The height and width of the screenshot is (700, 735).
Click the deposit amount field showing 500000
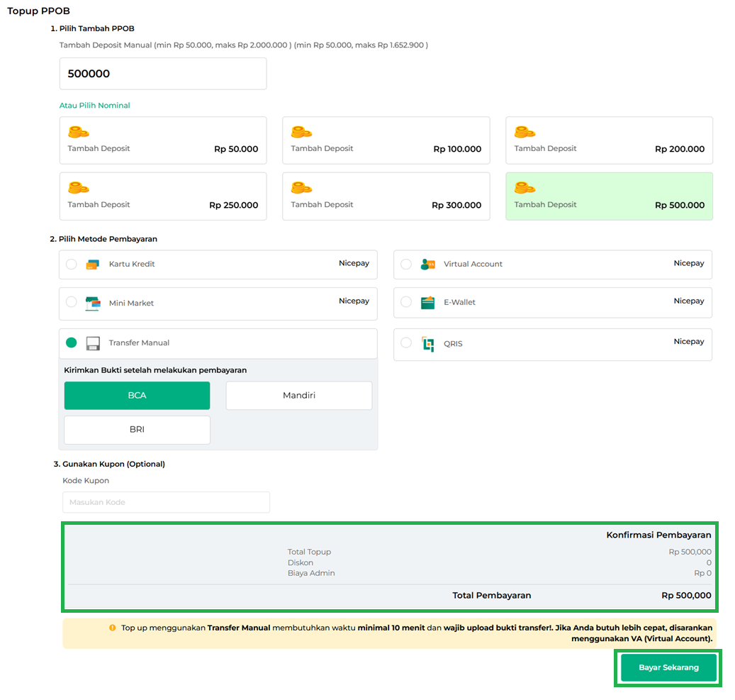[162, 74]
